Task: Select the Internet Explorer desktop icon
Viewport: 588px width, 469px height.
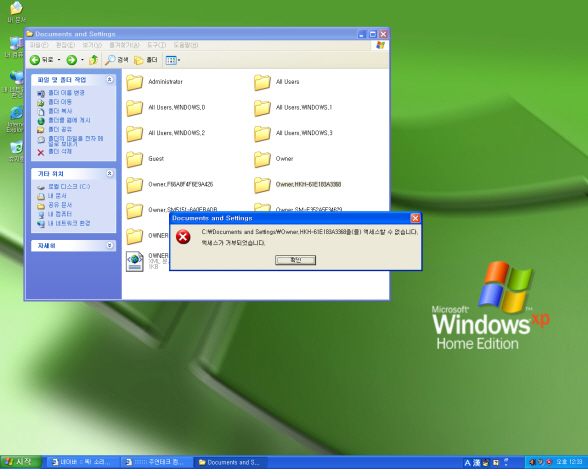Action: click(x=16, y=119)
